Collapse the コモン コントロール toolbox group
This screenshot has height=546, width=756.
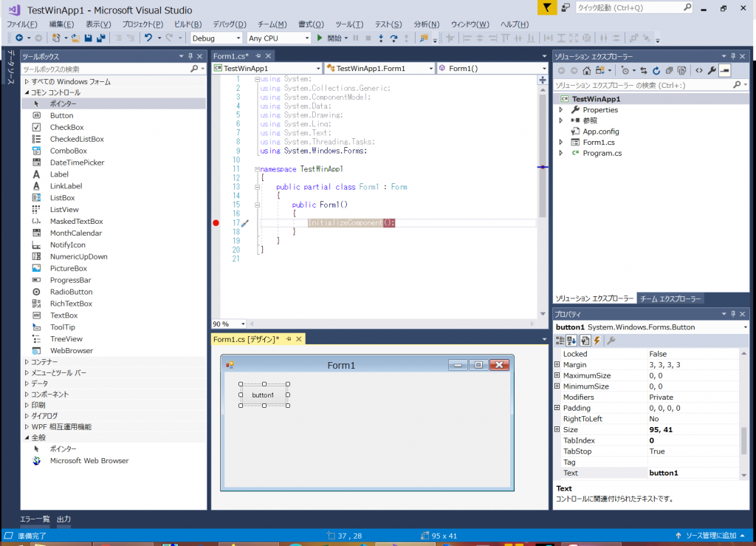click(27, 92)
